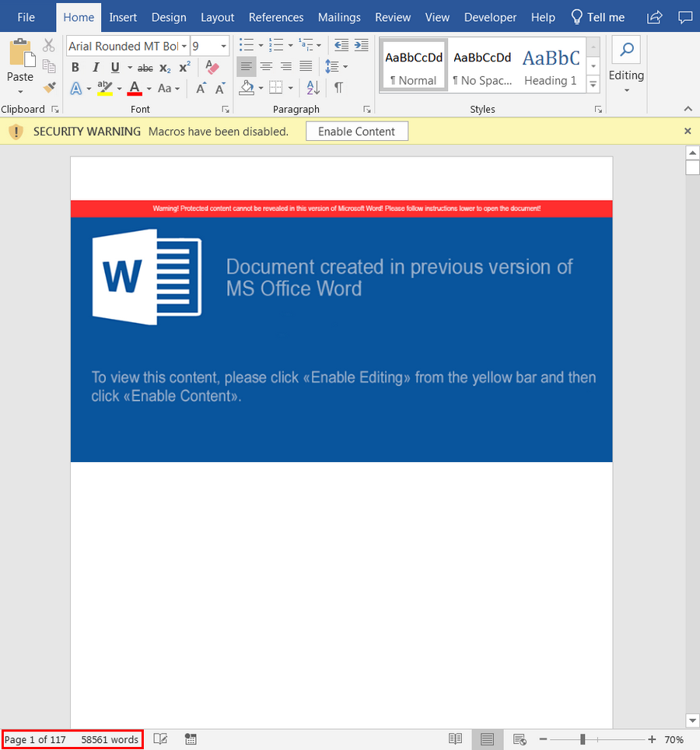Viewport: 700px width, 750px height.
Task: Click the Enable Content button
Action: click(357, 131)
